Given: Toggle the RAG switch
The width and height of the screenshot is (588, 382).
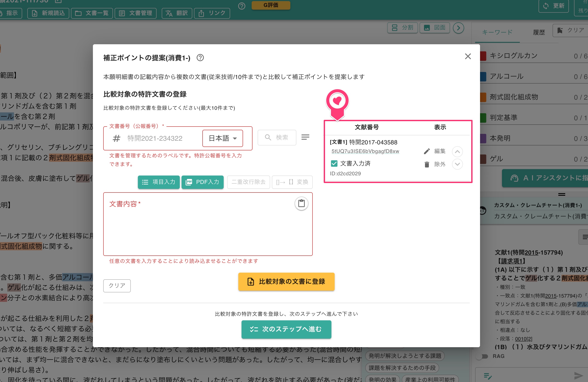Looking at the screenshot, I should tap(482, 356).
